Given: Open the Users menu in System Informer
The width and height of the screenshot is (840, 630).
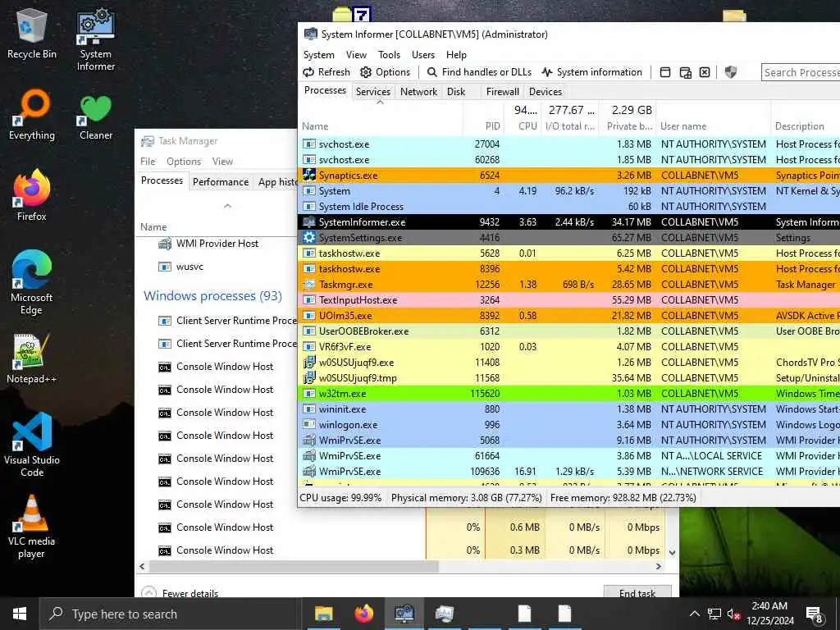Looking at the screenshot, I should 423,55.
